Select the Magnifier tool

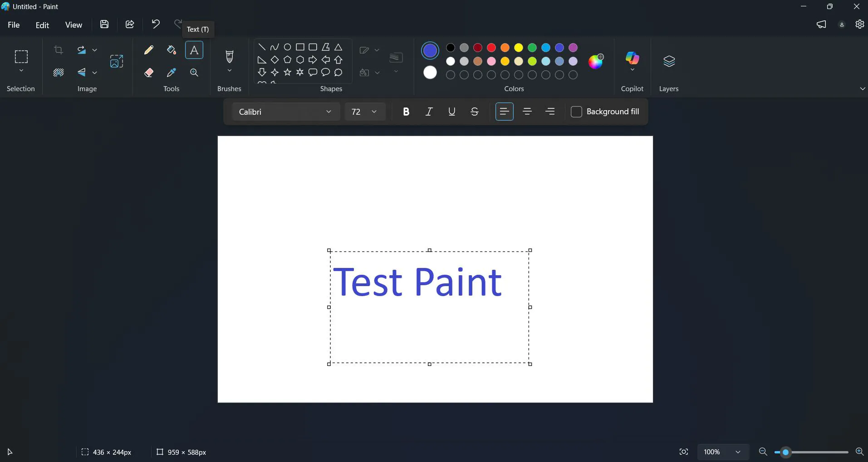coord(194,73)
